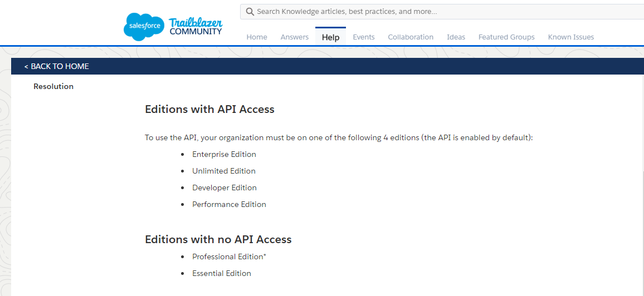This screenshot has width=644, height=296.
Task: Click 'Developer Edition' list item
Action: coord(225,188)
